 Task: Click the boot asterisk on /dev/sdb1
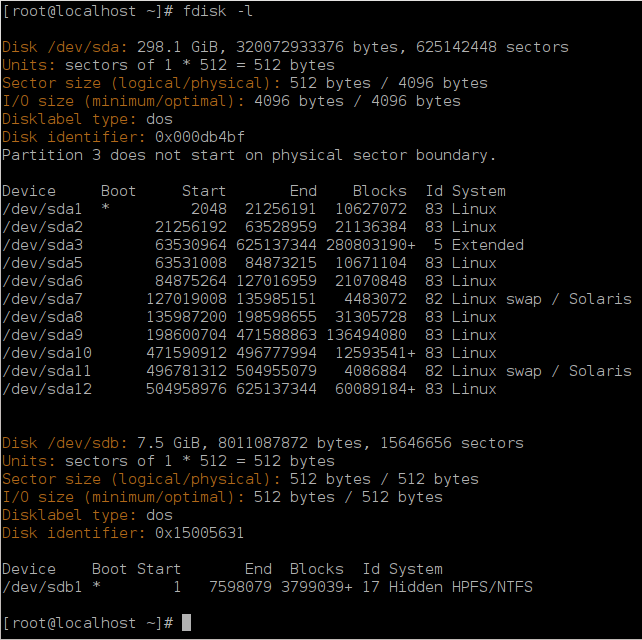tap(97, 585)
